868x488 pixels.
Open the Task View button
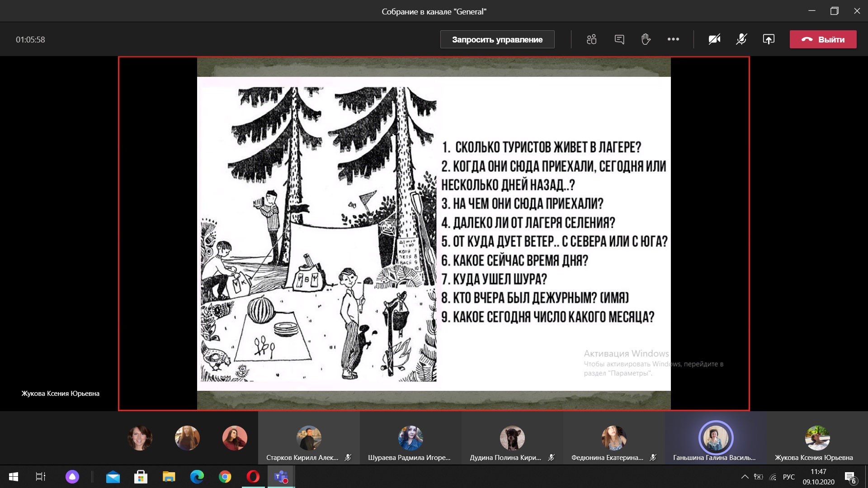(41, 477)
